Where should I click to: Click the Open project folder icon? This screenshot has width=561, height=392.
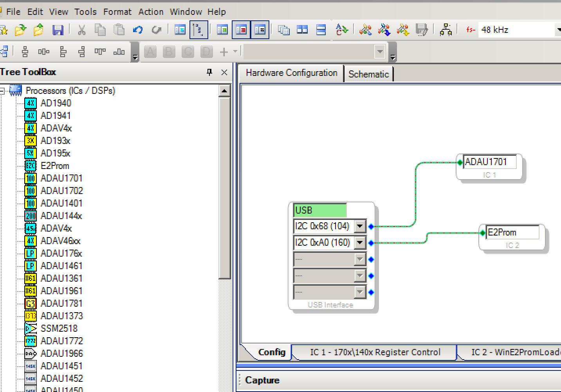click(20, 30)
